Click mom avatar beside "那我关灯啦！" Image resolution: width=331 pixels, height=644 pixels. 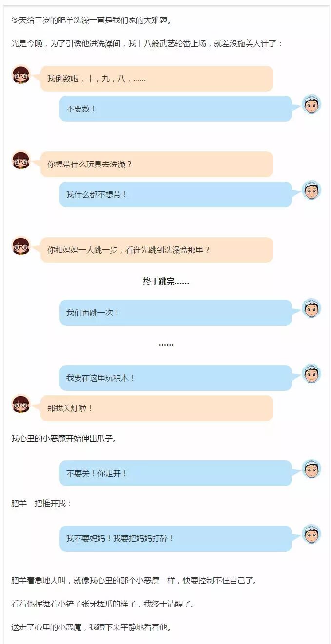coord(21,404)
